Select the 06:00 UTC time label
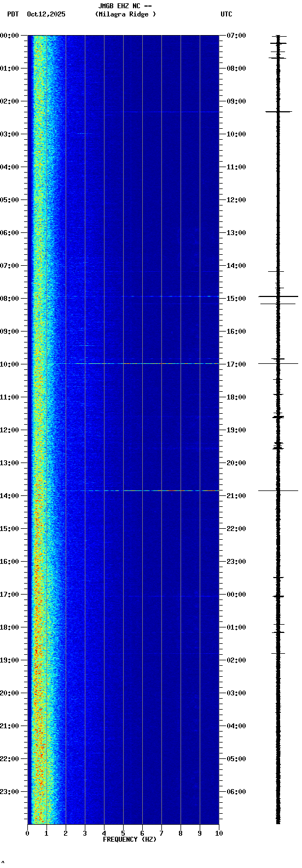The image size is (302, 868). pos(236,792)
